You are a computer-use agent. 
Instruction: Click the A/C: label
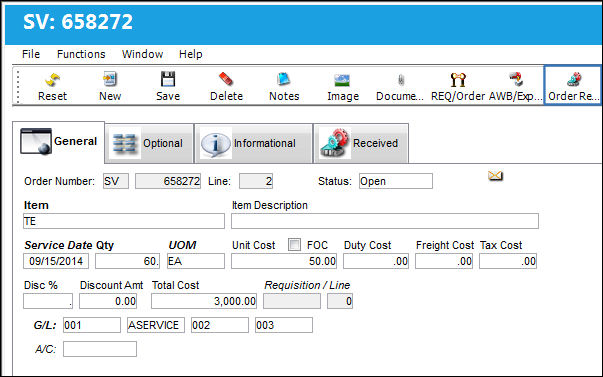pos(45,349)
